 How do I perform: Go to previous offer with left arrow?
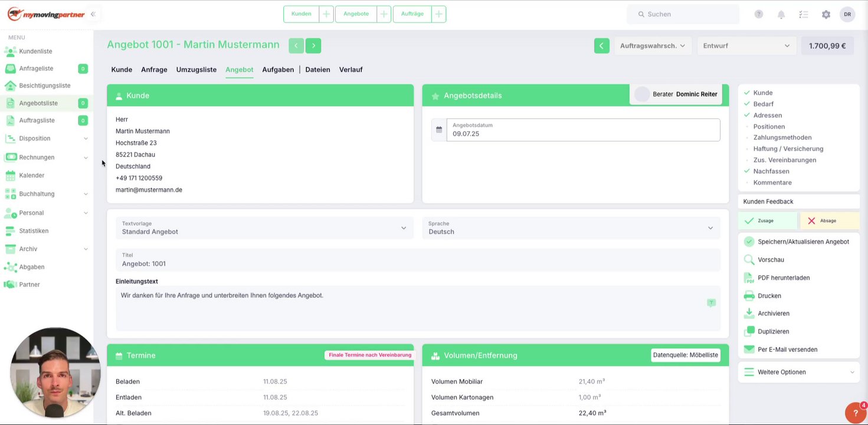pos(296,45)
